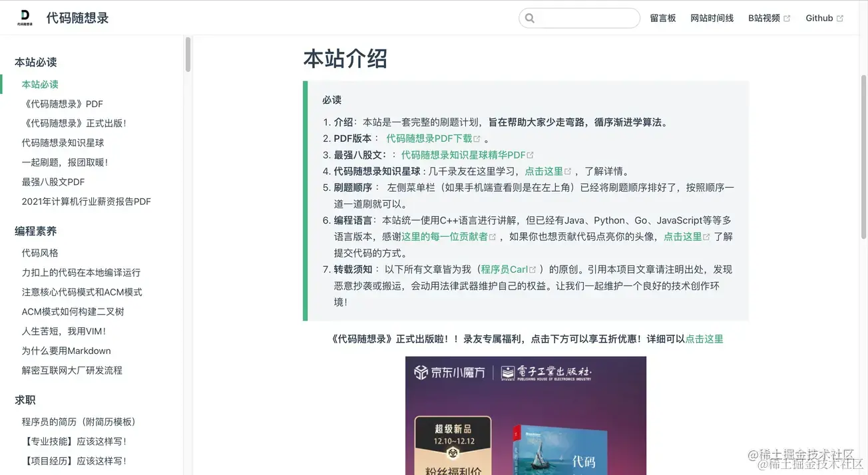868x475 pixels.
Task: Open 代码随想录知识星球精华PDF link
Action: pyautogui.click(x=463, y=155)
